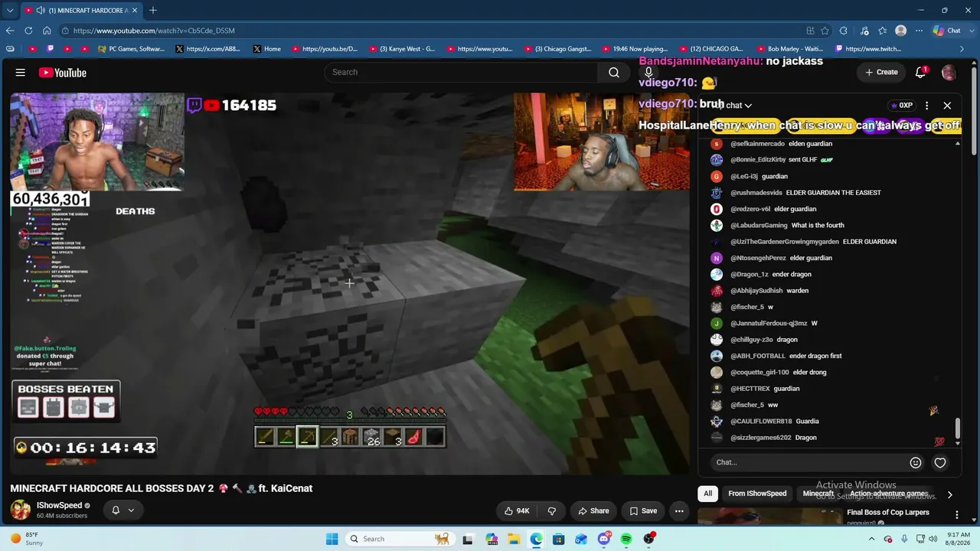The image size is (980, 551).
Task: Go to the browser home page
Action: click(x=47, y=31)
